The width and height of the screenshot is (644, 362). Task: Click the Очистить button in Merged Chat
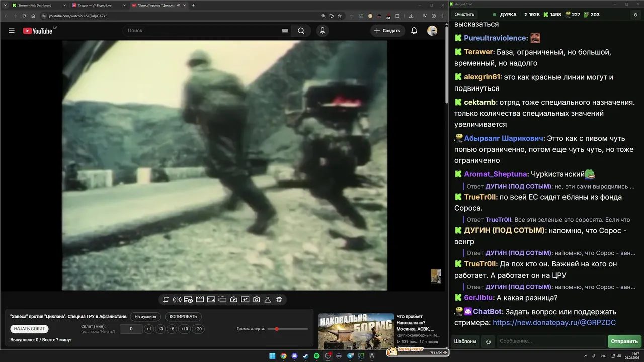click(x=464, y=15)
